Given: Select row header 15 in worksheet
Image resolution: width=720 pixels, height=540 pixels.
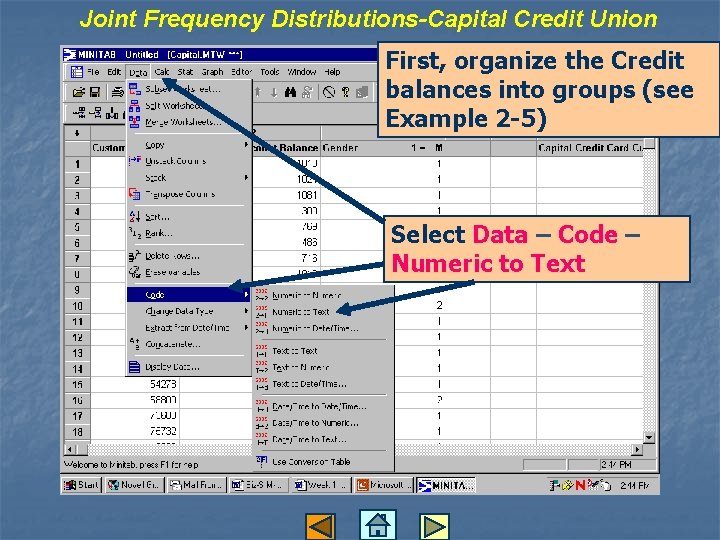Looking at the screenshot, I should pos(77,384).
